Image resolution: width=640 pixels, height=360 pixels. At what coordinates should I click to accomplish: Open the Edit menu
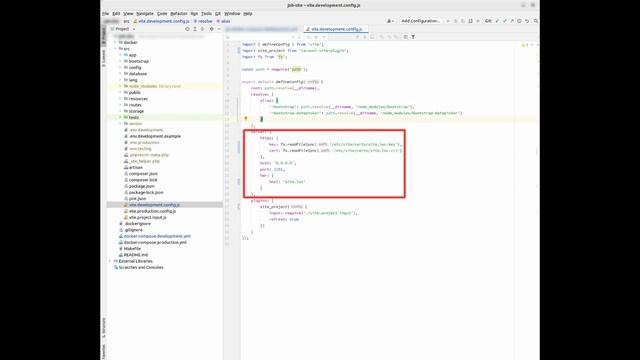116,13
